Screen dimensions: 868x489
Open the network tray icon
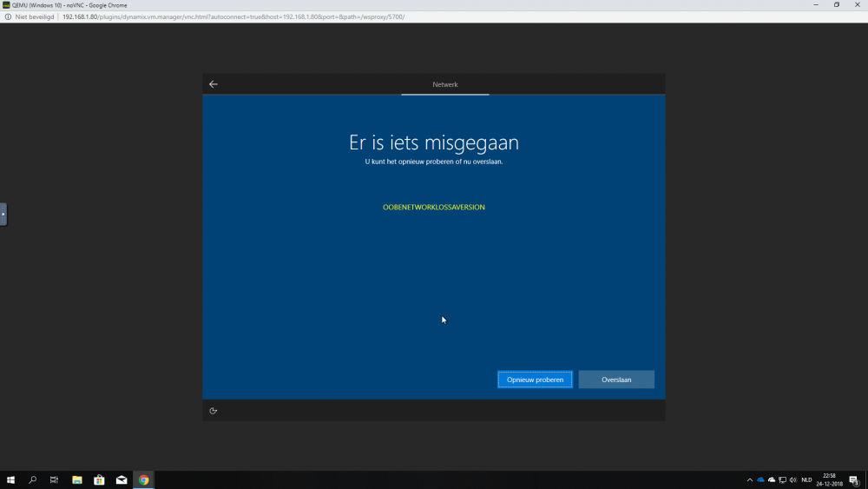782,480
